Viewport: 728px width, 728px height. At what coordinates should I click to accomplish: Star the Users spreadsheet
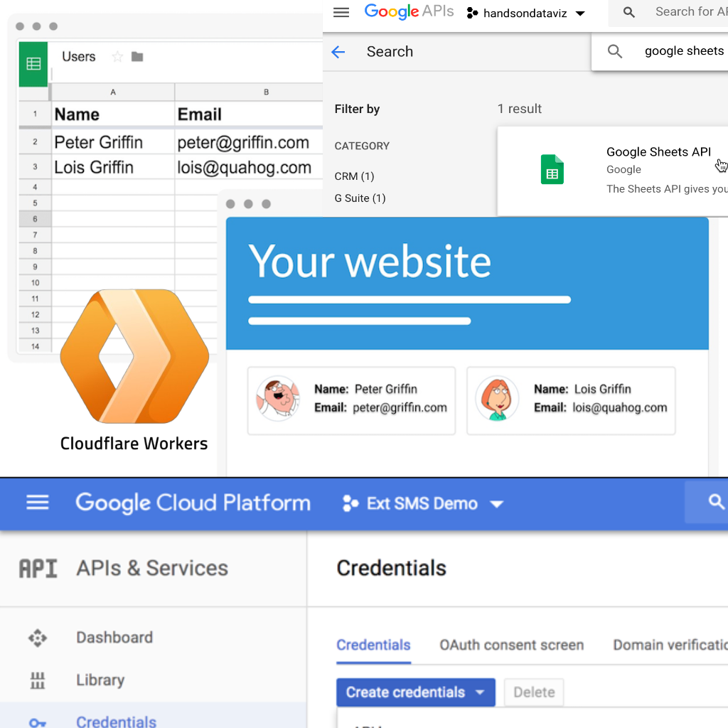117,57
